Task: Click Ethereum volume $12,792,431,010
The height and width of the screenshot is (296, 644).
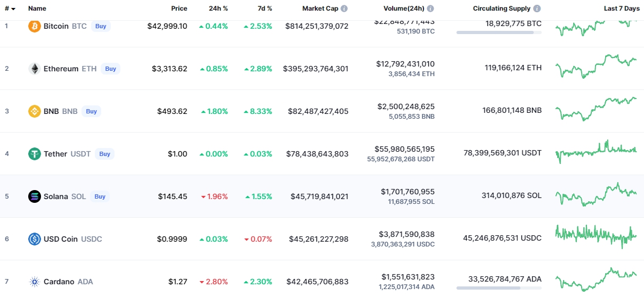Action: coord(405,64)
